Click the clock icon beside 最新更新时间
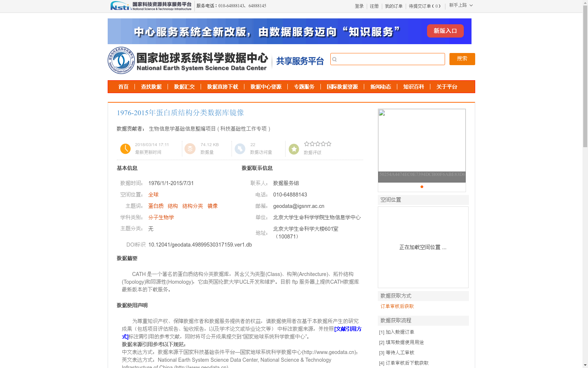Screen dimensions: 588x368 [x=126, y=149]
